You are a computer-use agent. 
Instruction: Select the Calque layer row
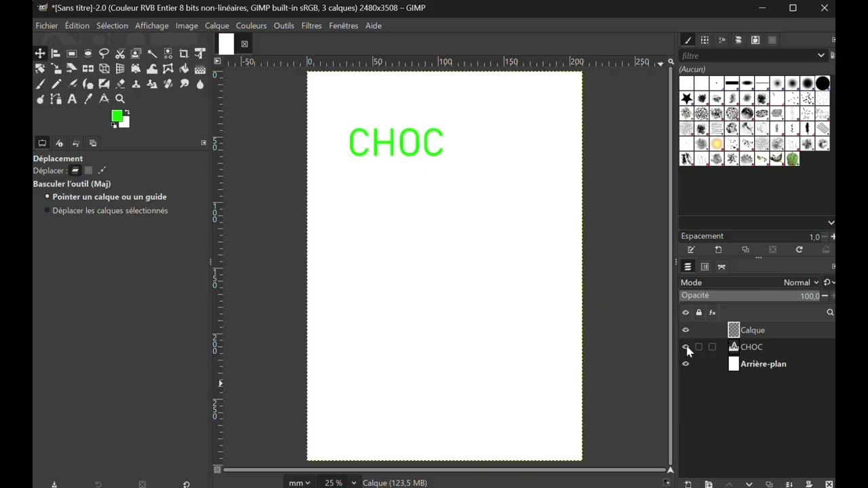tap(757, 330)
